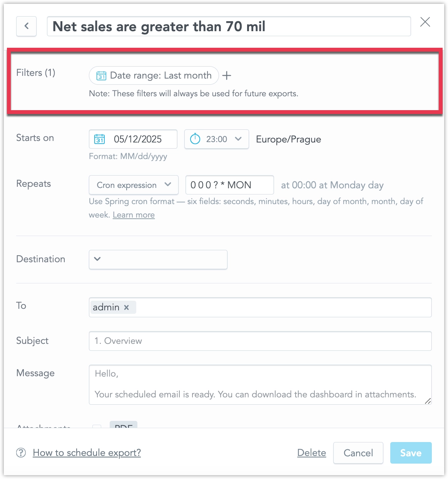Edit the export name title field

(x=229, y=26)
